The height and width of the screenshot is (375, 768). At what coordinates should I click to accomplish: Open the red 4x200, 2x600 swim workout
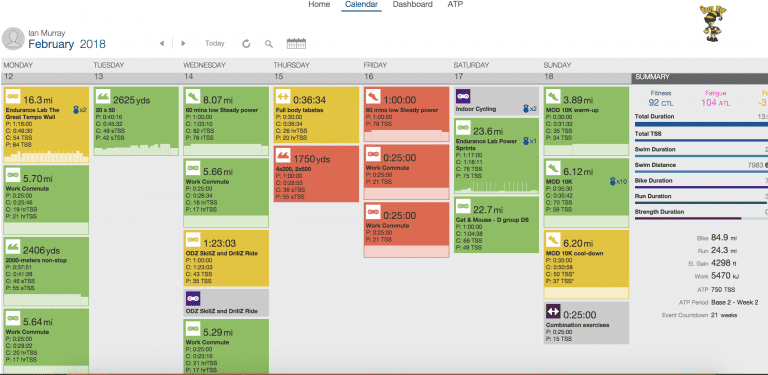316,174
